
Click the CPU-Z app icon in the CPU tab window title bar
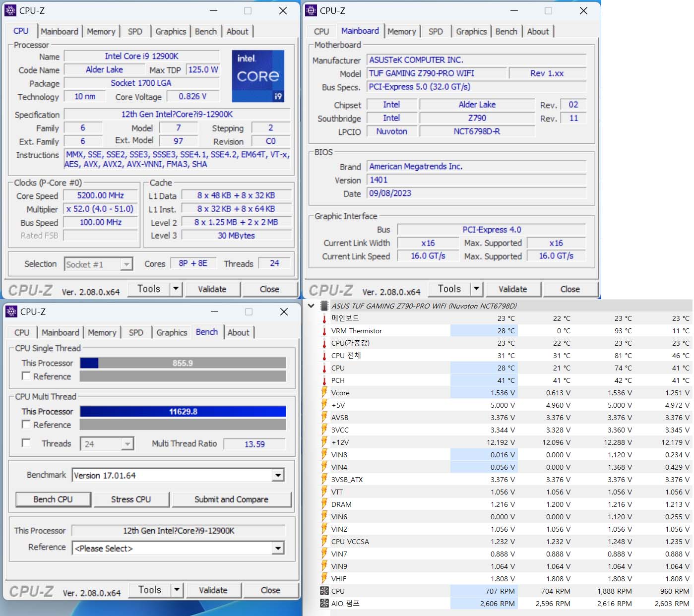pos(10,10)
